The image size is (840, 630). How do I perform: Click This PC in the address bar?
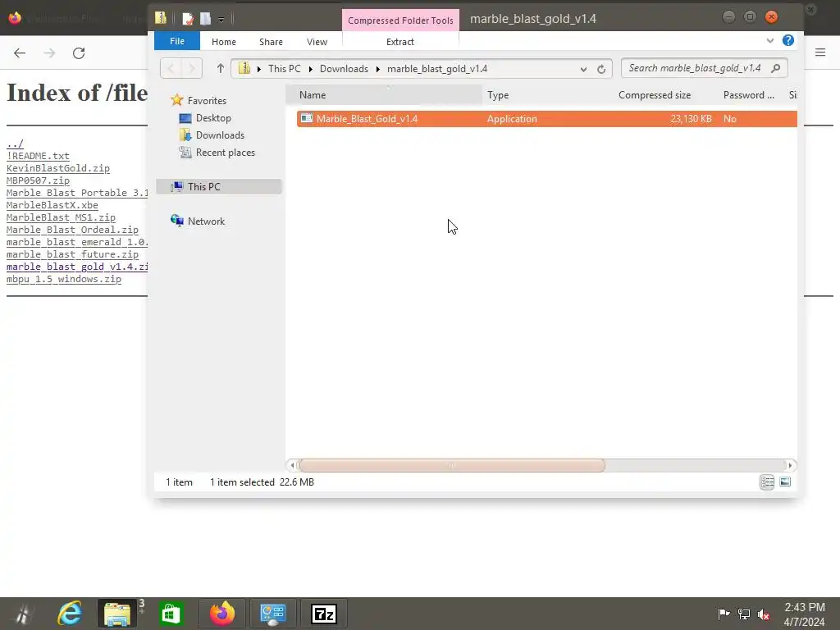coord(284,69)
